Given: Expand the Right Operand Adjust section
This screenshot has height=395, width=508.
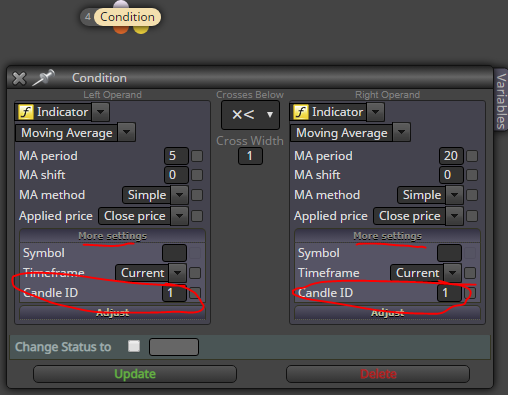Looking at the screenshot, I should tap(387, 313).
